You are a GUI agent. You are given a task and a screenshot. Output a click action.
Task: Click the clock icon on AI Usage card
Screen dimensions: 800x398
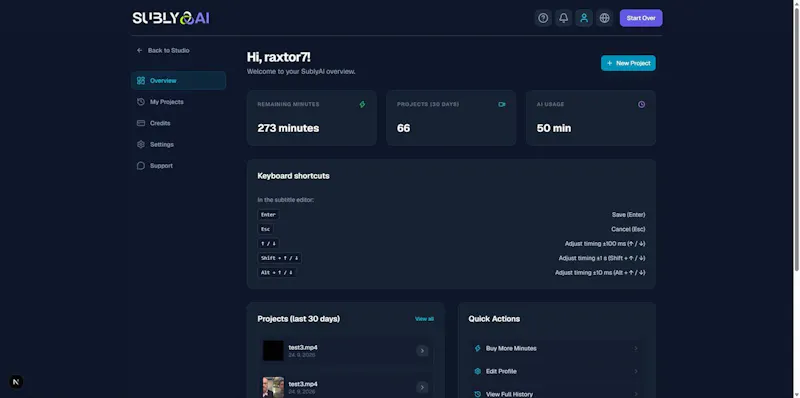pos(641,105)
